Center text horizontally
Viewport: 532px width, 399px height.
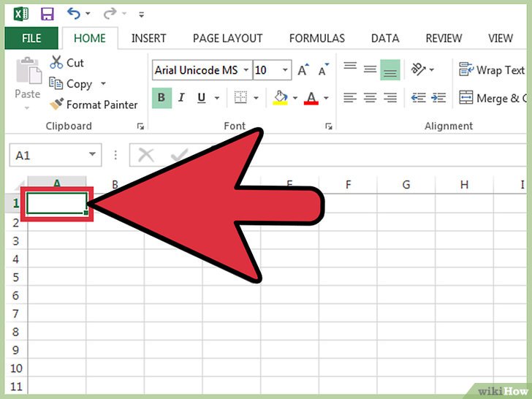[x=370, y=98]
